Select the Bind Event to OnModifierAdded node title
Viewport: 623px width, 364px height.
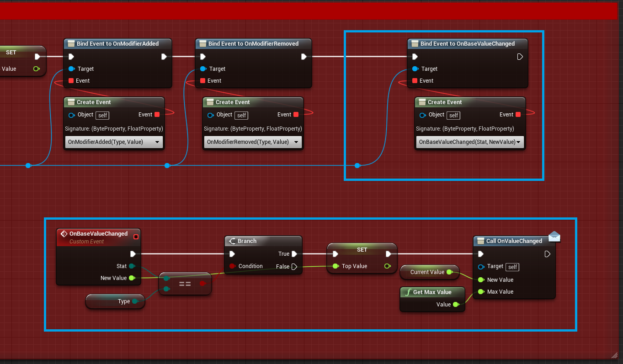point(117,44)
